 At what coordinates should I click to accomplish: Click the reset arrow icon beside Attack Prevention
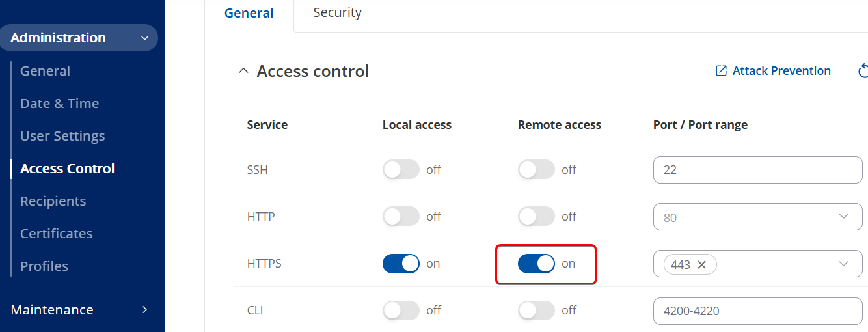point(863,71)
